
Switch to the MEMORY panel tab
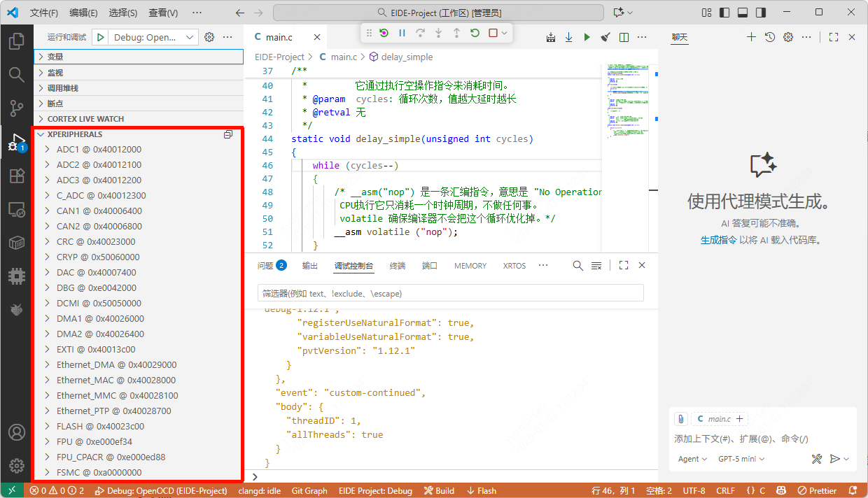pos(470,266)
